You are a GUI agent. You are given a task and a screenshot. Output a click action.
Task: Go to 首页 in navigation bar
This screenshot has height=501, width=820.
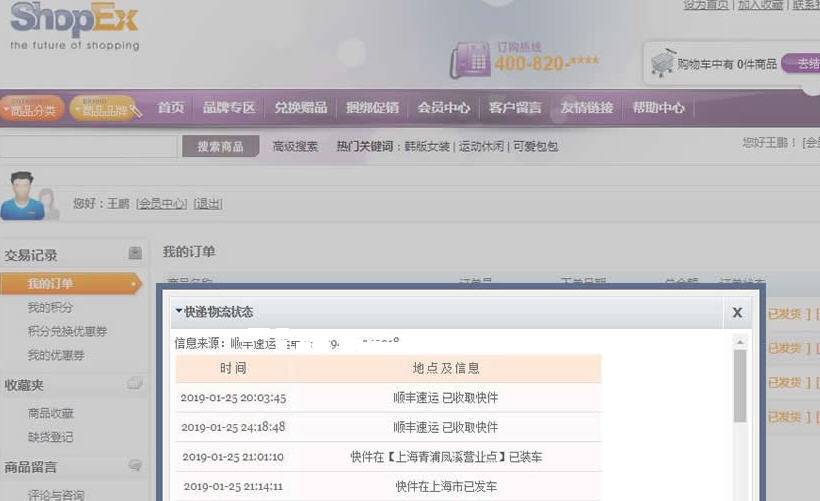171,108
